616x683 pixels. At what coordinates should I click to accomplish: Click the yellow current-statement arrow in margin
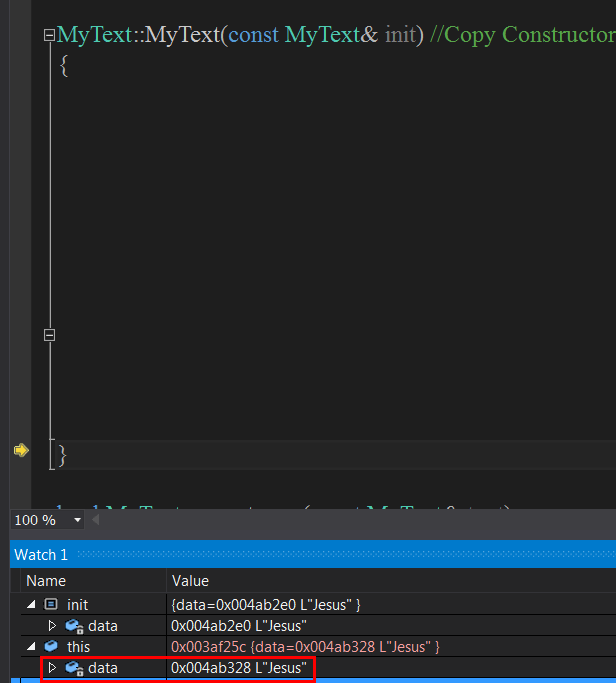21,450
